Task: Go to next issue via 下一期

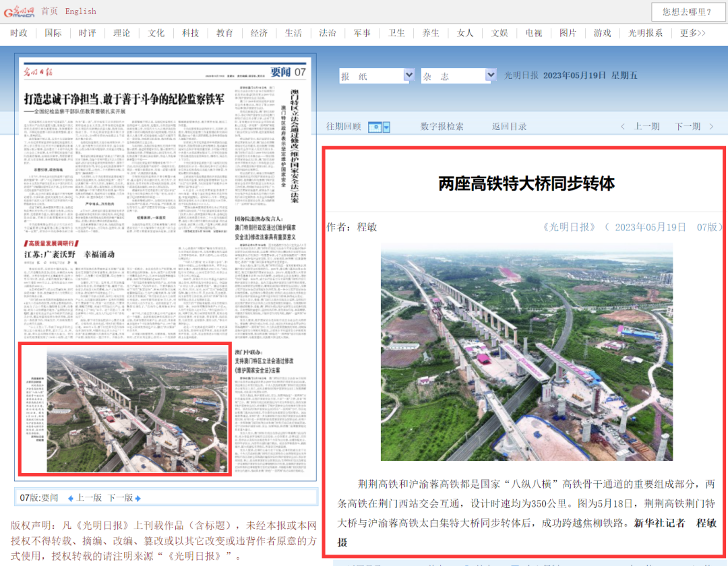Action: point(688,126)
